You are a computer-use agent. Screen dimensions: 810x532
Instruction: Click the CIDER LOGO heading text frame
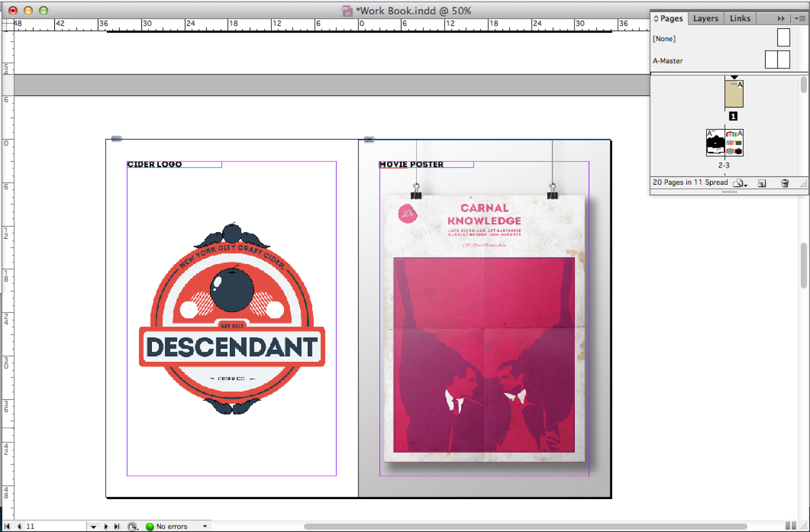(174, 165)
